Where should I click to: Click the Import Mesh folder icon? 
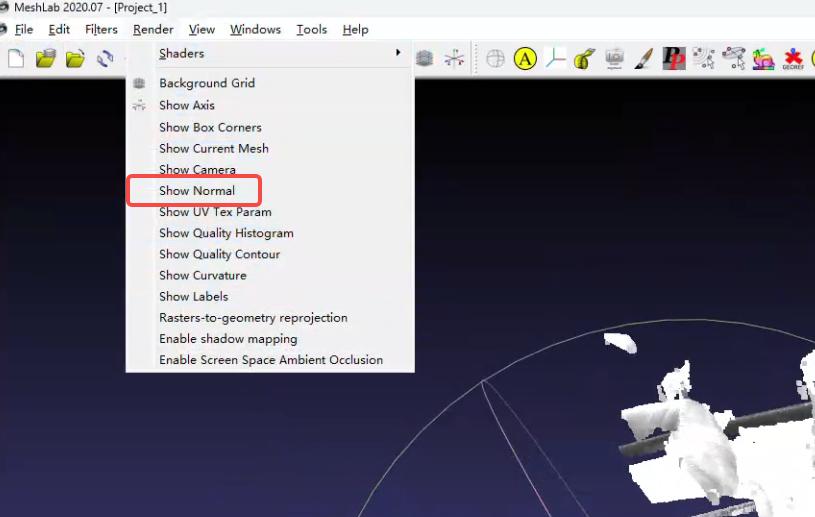[75, 59]
